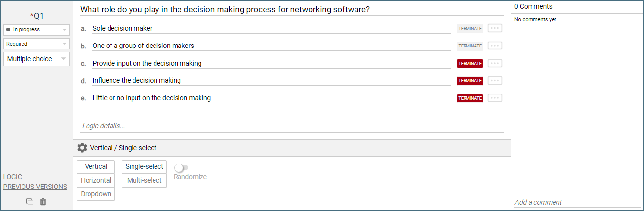
Task: Open the In progress status dropdown
Action: coord(37,30)
